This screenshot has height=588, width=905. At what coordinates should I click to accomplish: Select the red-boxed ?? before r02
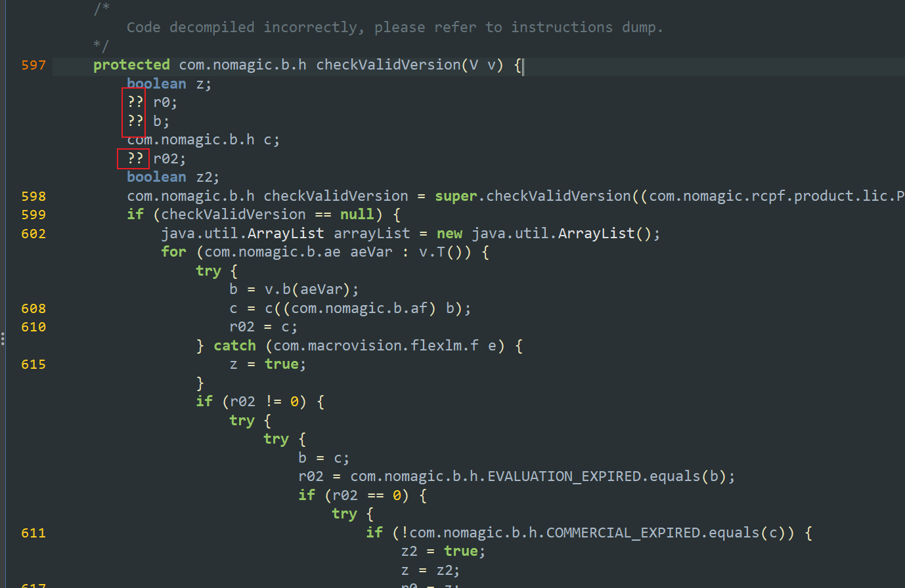[x=134, y=158]
